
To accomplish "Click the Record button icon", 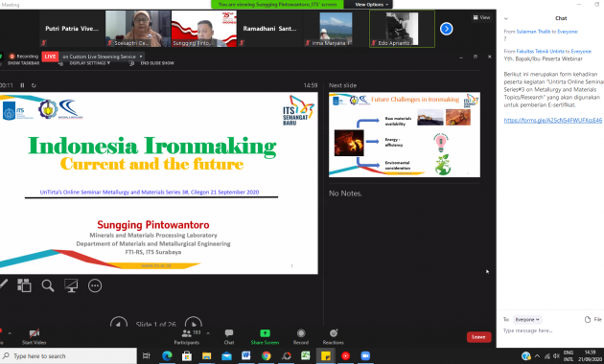I will click(301, 333).
